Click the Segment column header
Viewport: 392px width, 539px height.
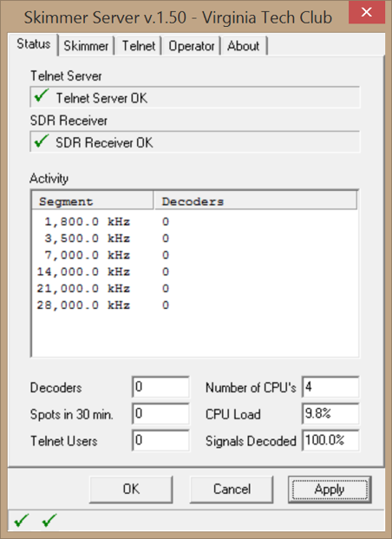93,201
